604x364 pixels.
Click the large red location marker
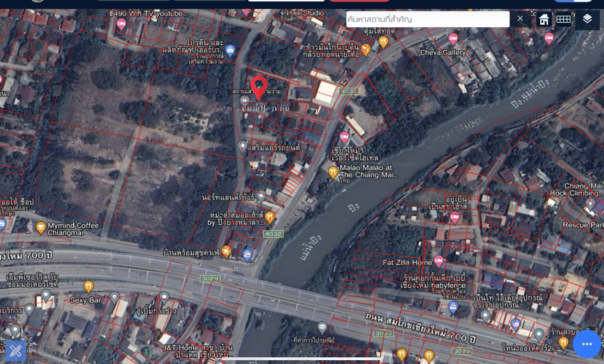click(x=259, y=87)
